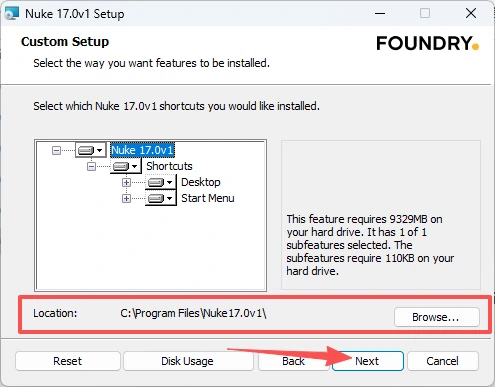The width and height of the screenshot is (495, 387).
Task: Select the Nuke 17.0v1 feature label
Action: [142, 150]
